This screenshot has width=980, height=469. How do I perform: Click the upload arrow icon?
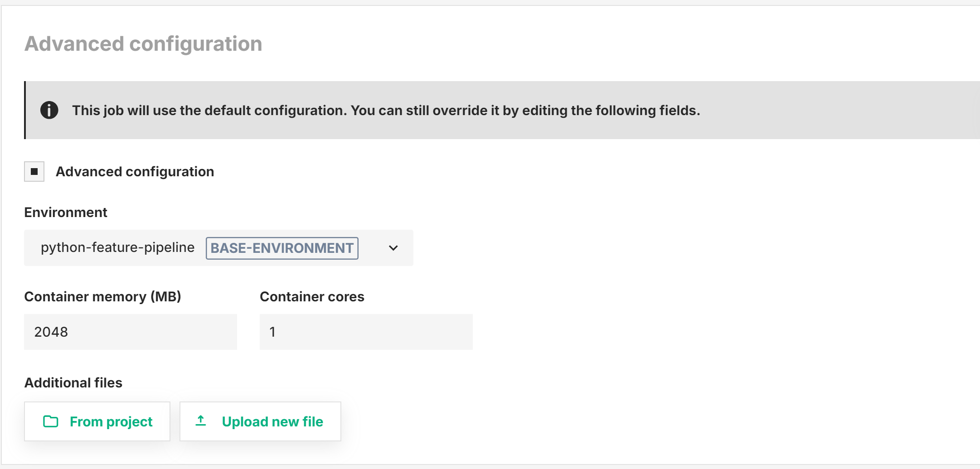[x=201, y=421]
